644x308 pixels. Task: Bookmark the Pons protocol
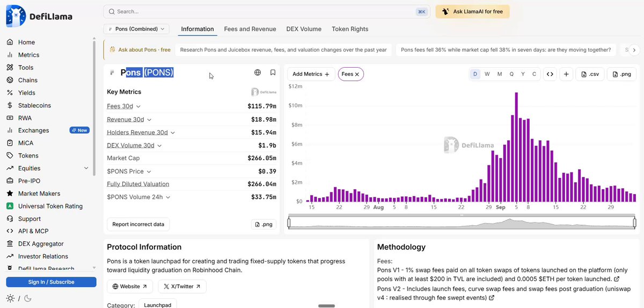[x=273, y=73]
